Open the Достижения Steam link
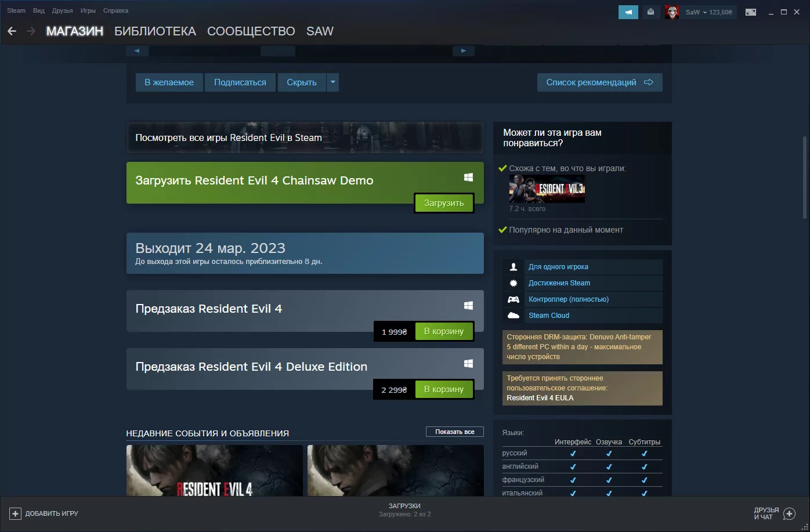The width and height of the screenshot is (810, 532). [559, 283]
